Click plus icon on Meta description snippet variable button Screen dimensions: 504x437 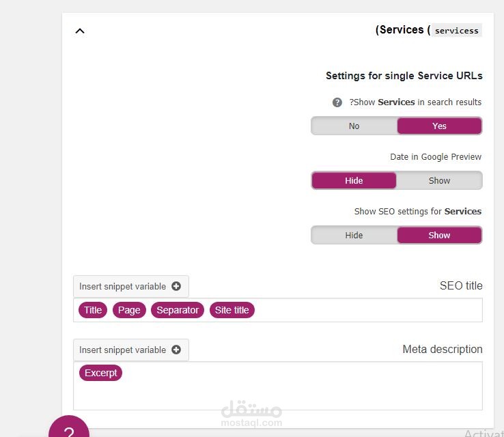[176, 350]
